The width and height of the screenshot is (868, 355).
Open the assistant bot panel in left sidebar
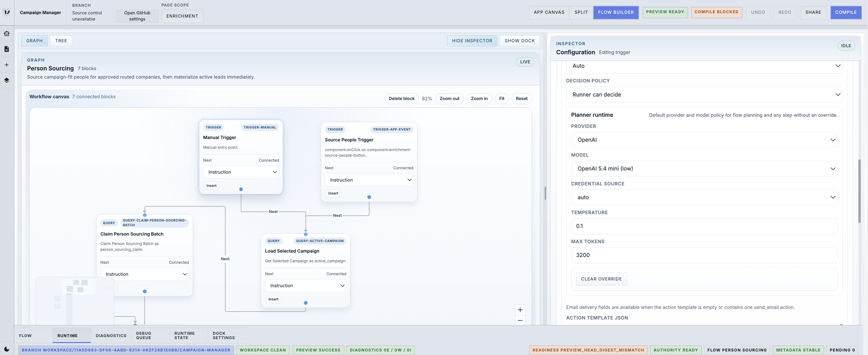6,33
